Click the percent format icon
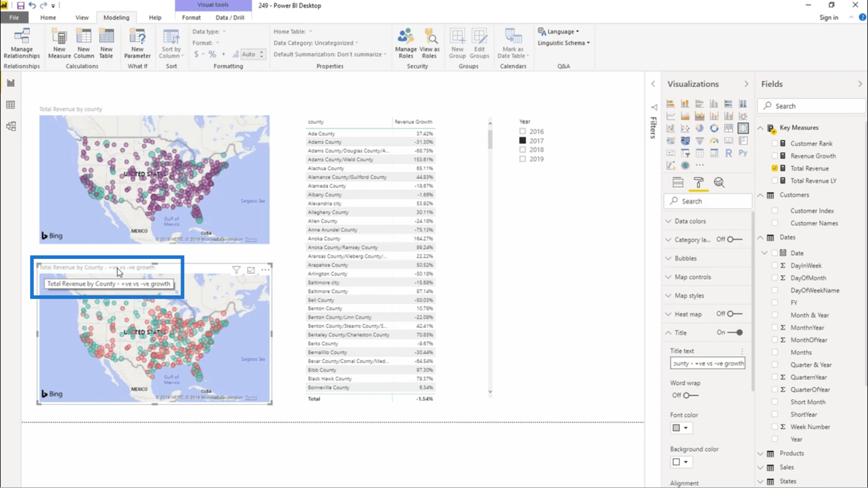 [212, 54]
